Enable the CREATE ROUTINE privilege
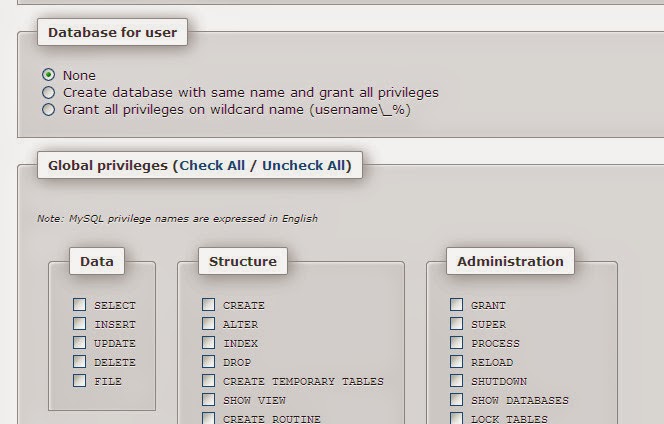This screenshot has width=664, height=424. click(208, 418)
